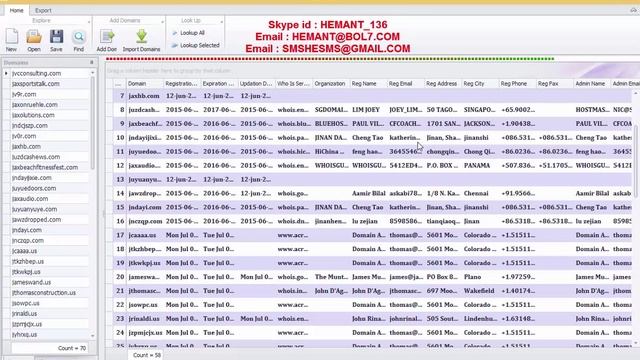640x360 pixels.
Task: Select jawzdropped.com in Domains list
Action: (36, 220)
